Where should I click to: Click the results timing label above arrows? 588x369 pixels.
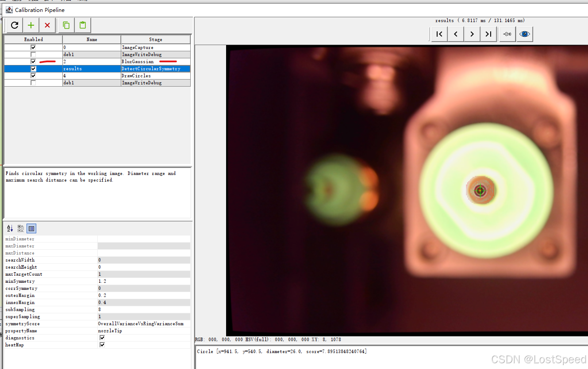[x=480, y=20]
